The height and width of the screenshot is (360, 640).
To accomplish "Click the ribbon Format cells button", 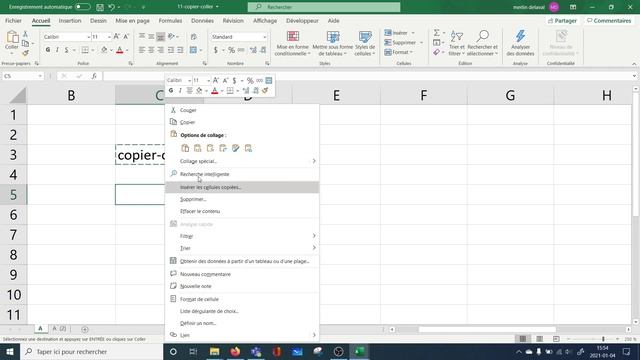I will click(398, 52).
